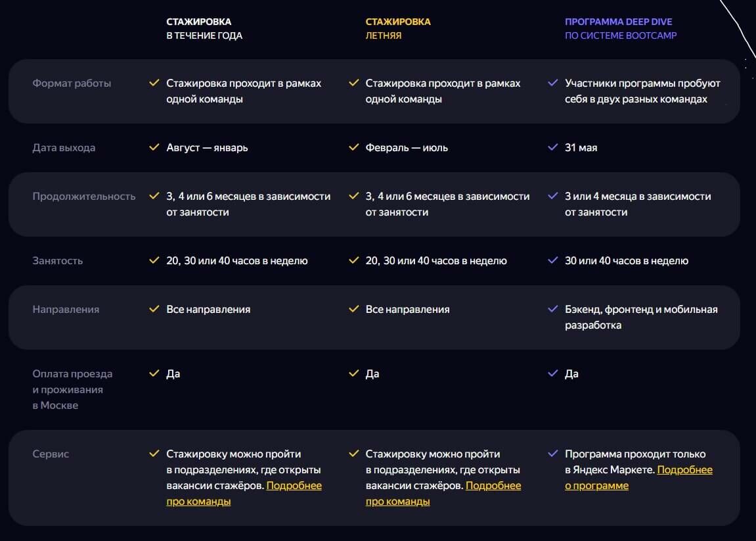Screen dimensions: 756x541
Task: Click purple checkmark beside 'Участники программы пробуют'
Action: [x=553, y=83]
